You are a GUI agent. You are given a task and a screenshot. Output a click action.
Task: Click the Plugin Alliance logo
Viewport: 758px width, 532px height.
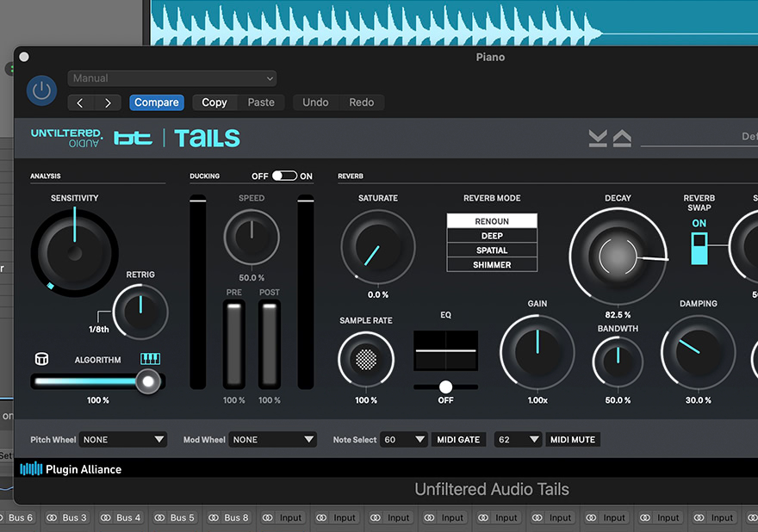point(71,469)
